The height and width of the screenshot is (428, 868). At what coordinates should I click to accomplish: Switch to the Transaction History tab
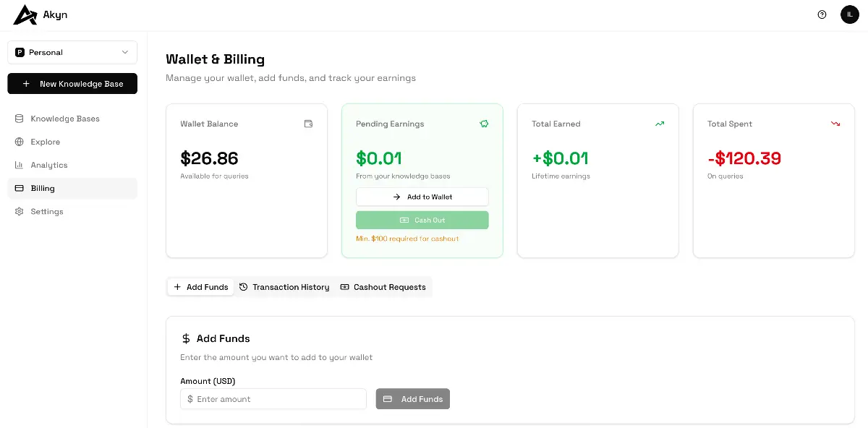coord(284,287)
